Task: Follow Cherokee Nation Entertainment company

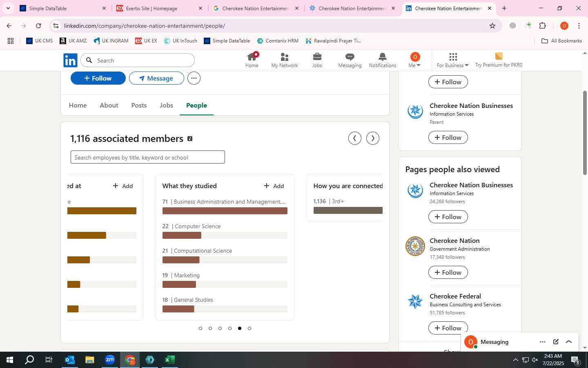Action: 98,78
